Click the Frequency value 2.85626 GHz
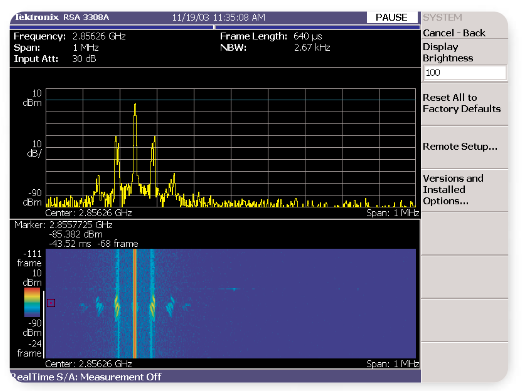The height and width of the screenshot is (391, 522). tap(99, 36)
